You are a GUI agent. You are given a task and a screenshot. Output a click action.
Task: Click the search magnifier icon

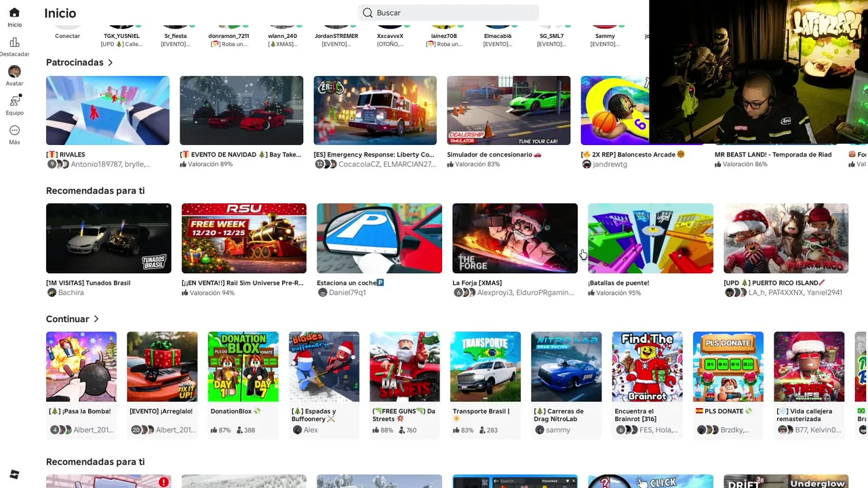pyautogui.click(x=368, y=12)
